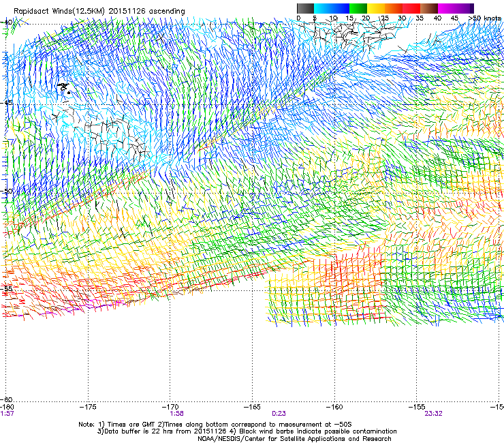The width and height of the screenshot is (504, 443).
Task: Click the -170 longitude label
Action: [170, 407]
